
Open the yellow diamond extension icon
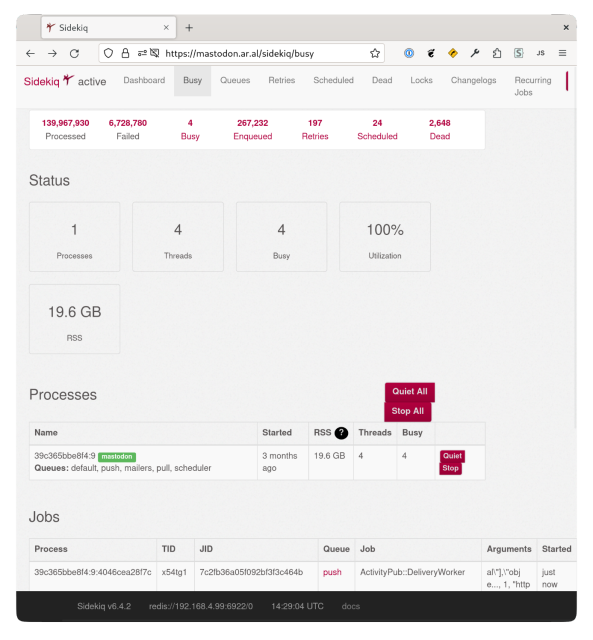(x=453, y=53)
